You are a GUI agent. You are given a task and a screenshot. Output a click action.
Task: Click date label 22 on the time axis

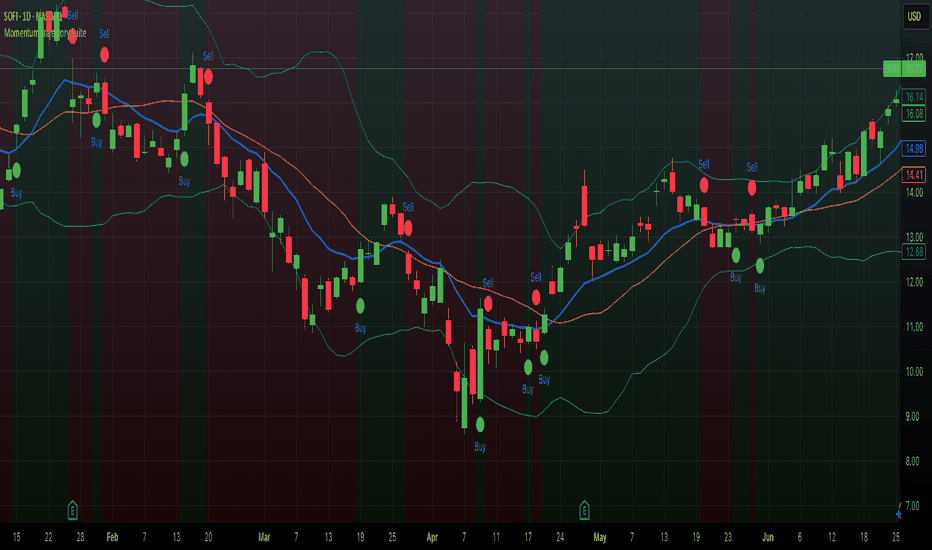click(49, 538)
